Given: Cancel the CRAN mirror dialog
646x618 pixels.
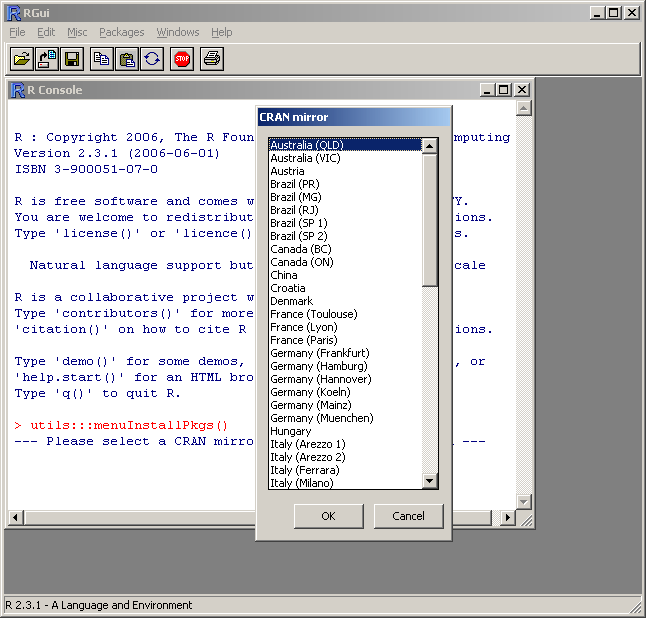Looking at the screenshot, I should pos(408,516).
